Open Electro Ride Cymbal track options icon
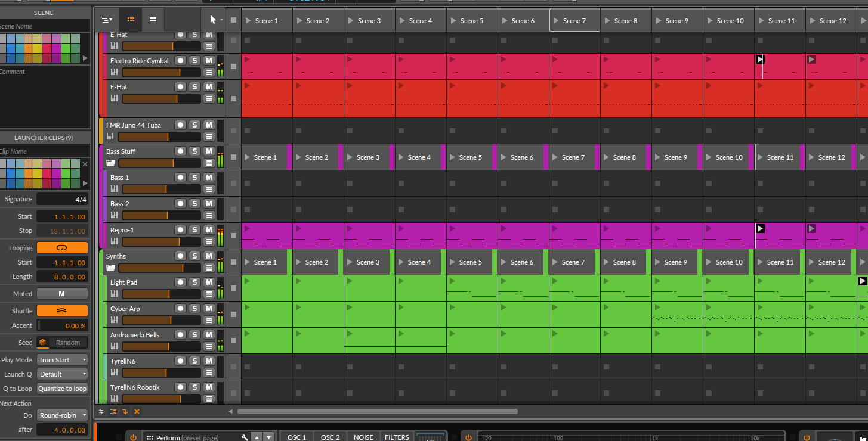 tap(209, 72)
